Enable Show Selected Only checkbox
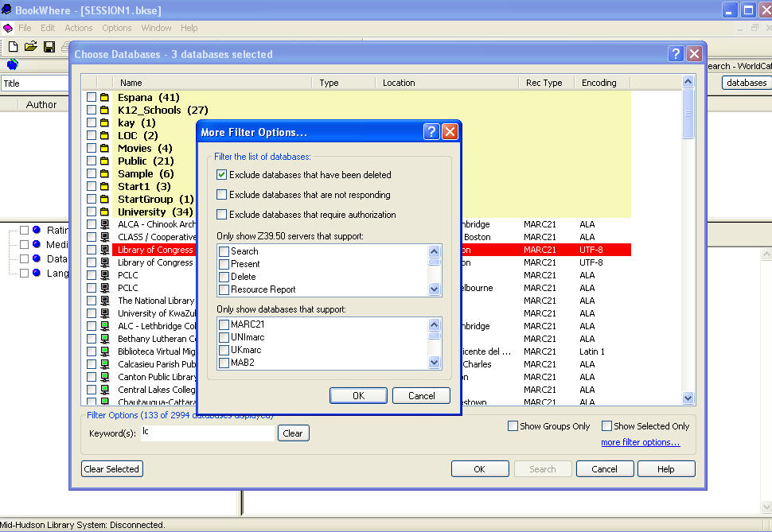Viewport: 772px width, 532px height. tap(606, 425)
